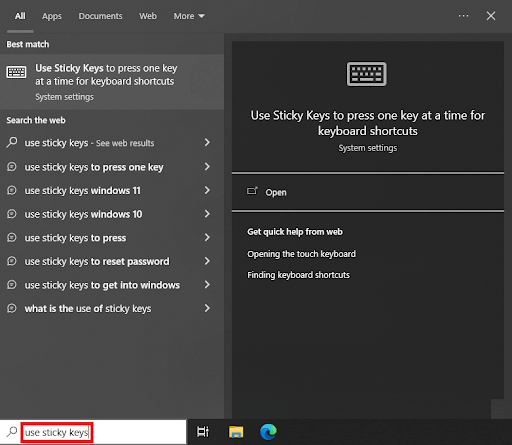The width and height of the screenshot is (512, 445).
Task: Switch to the All tab
Action: (x=20, y=16)
